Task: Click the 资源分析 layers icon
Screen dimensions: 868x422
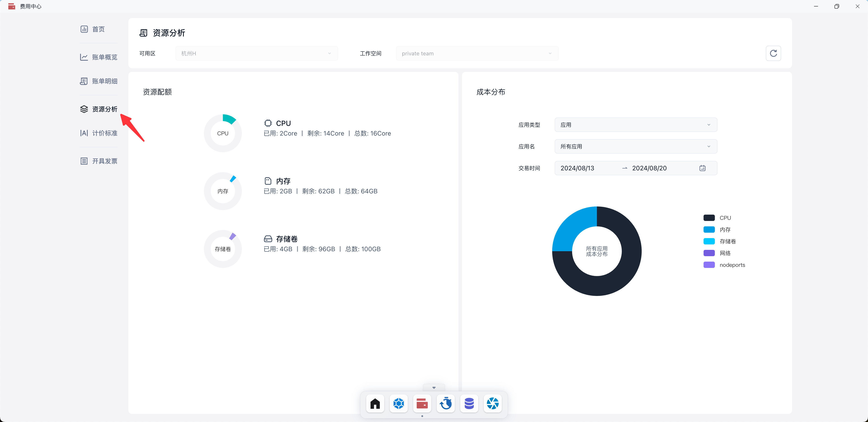Action: (84, 109)
